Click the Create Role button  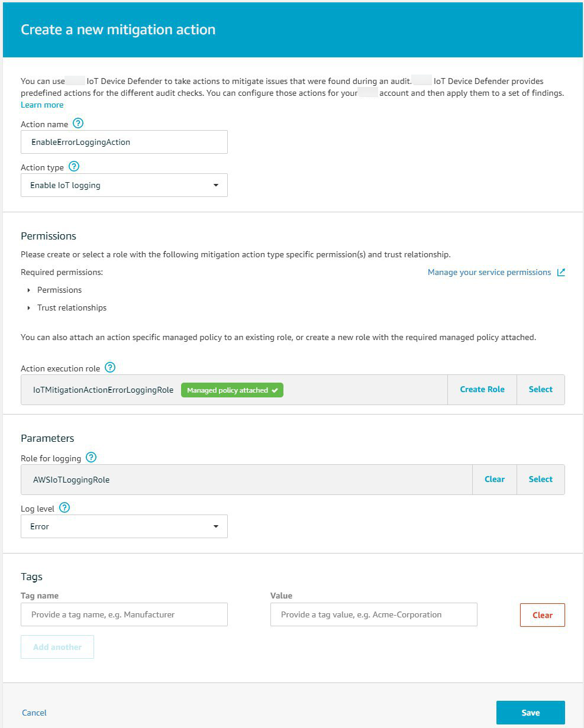tap(482, 390)
